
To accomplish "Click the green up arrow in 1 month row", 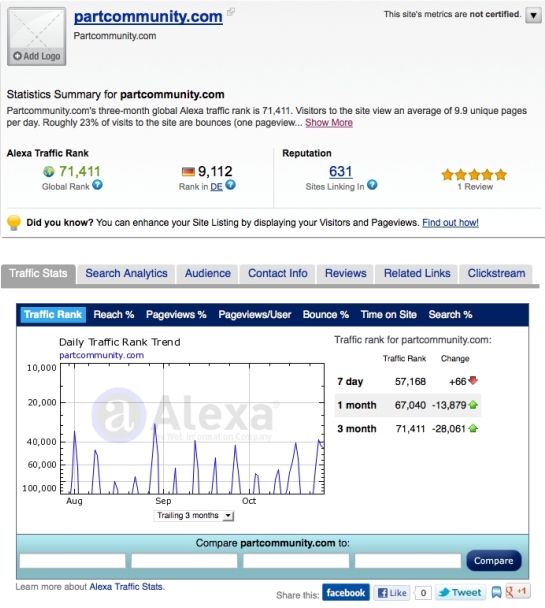I will pos(473,405).
